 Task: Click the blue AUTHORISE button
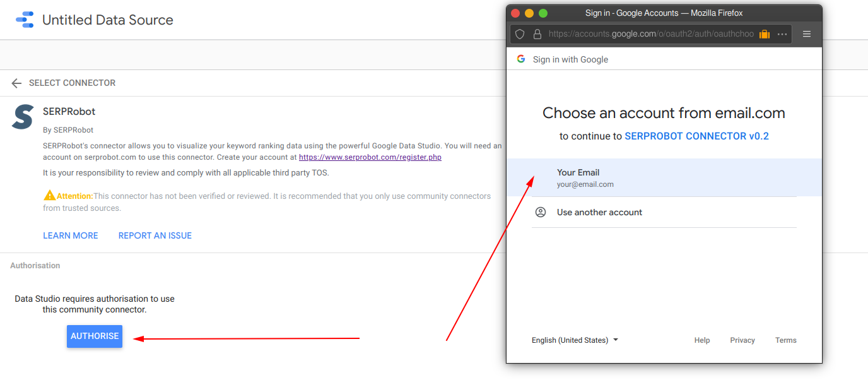(95, 336)
